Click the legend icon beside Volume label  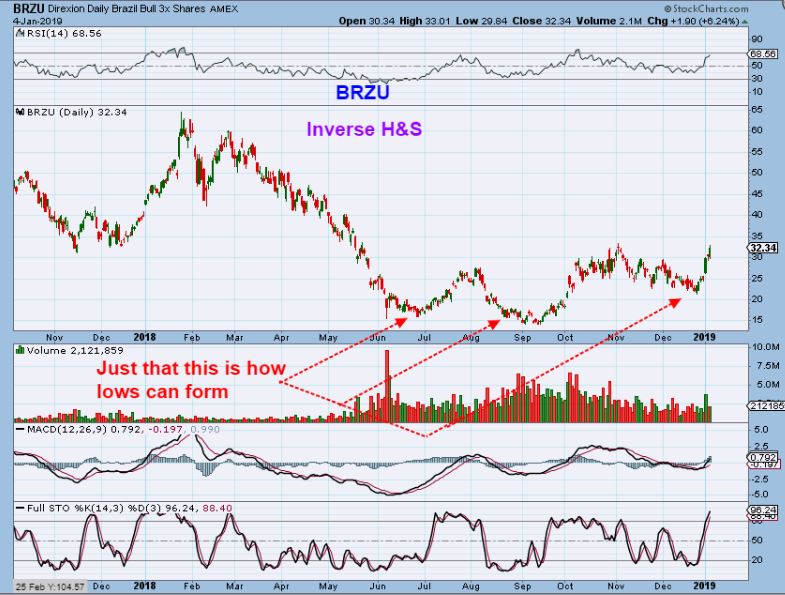[18, 350]
